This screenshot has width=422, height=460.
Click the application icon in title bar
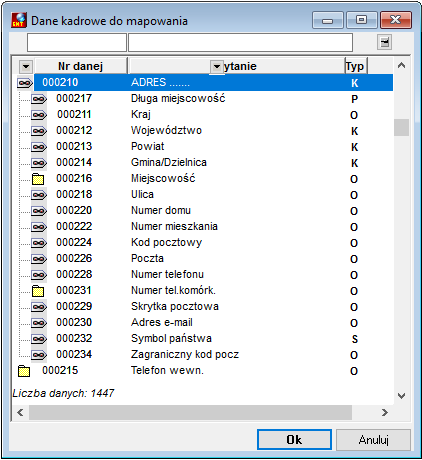pyautogui.click(x=19, y=20)
